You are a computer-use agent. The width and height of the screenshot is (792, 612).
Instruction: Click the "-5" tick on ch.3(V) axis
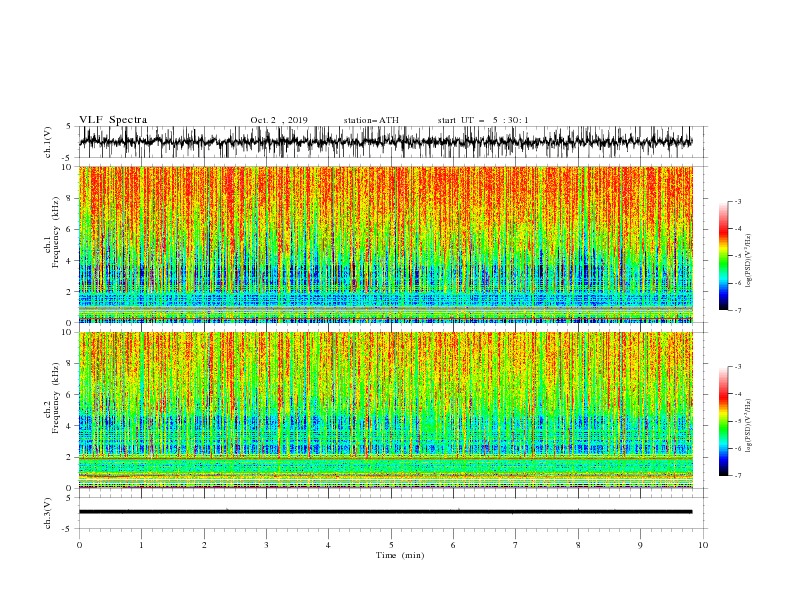click(68, 529)
